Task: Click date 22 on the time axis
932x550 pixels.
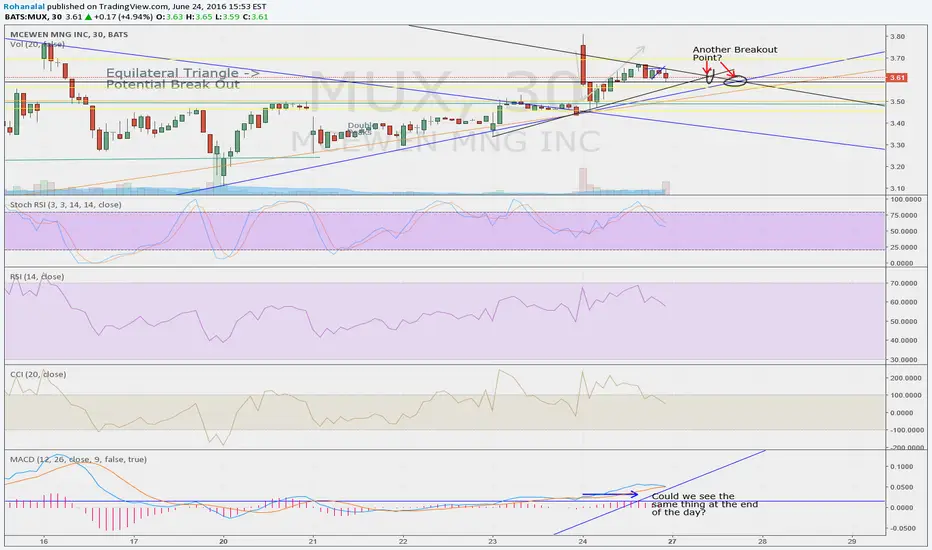Action: click(x=403, y=541)
